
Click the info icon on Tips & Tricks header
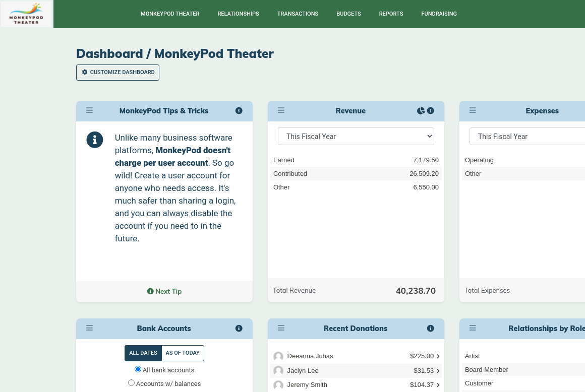(239, 111)
